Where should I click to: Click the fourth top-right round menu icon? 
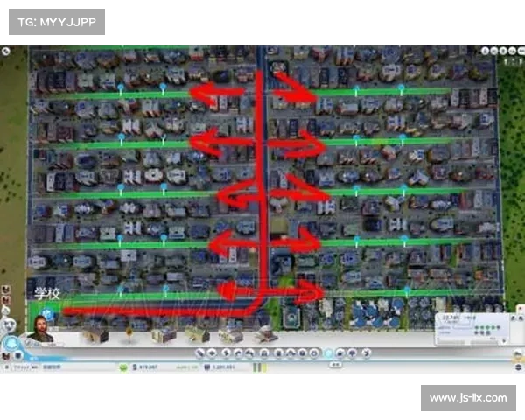512,51
